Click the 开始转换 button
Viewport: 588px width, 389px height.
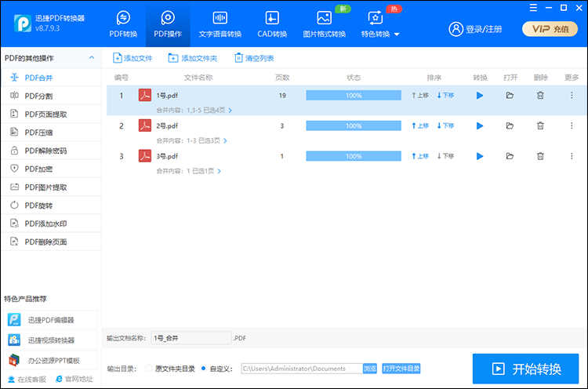[526, 369]
